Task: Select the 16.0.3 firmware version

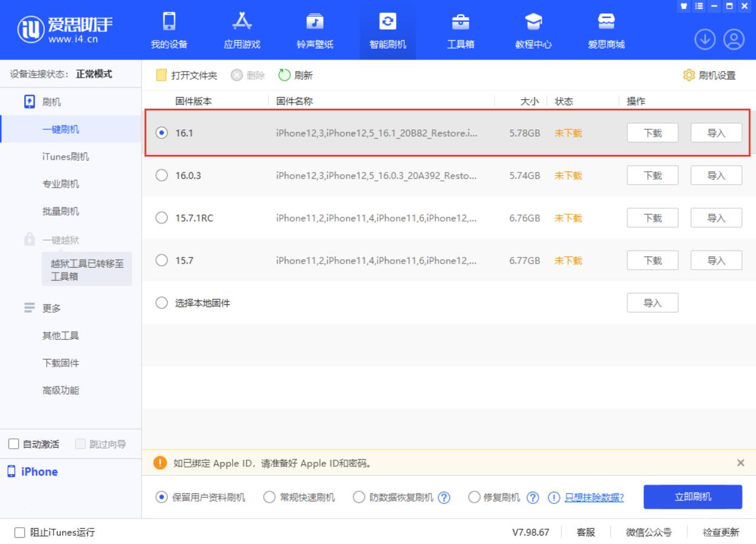Action: tap(162, 175)
